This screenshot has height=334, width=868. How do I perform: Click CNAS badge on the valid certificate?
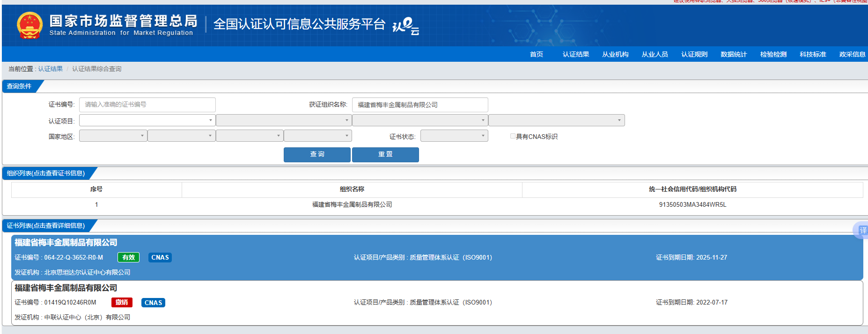(160, 257)
